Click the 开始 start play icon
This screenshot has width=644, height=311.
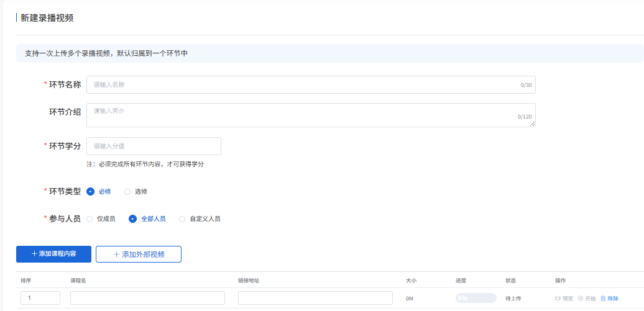coord(581,299)
